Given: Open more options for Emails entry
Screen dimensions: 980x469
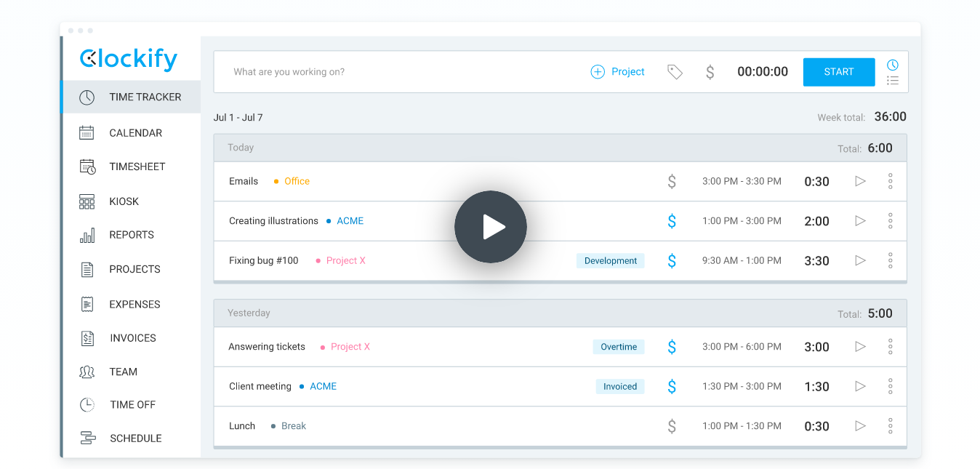Looking at the screenshot, I should pos(891,181).
